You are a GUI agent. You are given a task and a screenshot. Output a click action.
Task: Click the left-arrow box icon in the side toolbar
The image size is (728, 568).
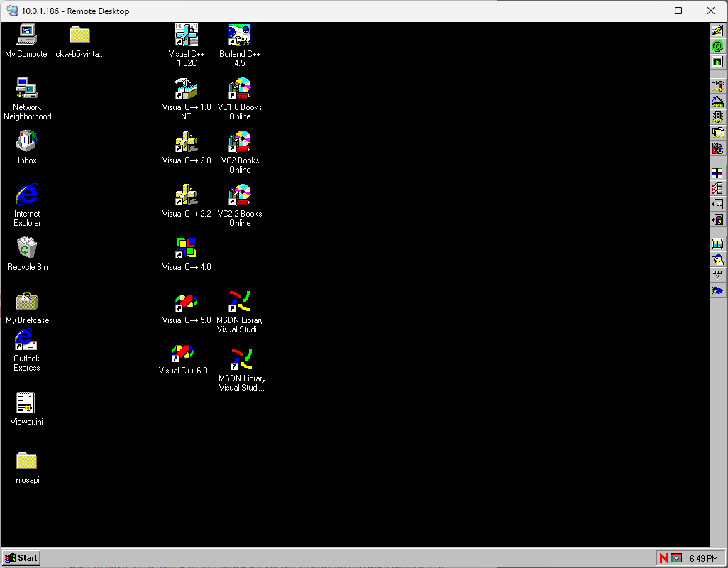click(717, 204)
